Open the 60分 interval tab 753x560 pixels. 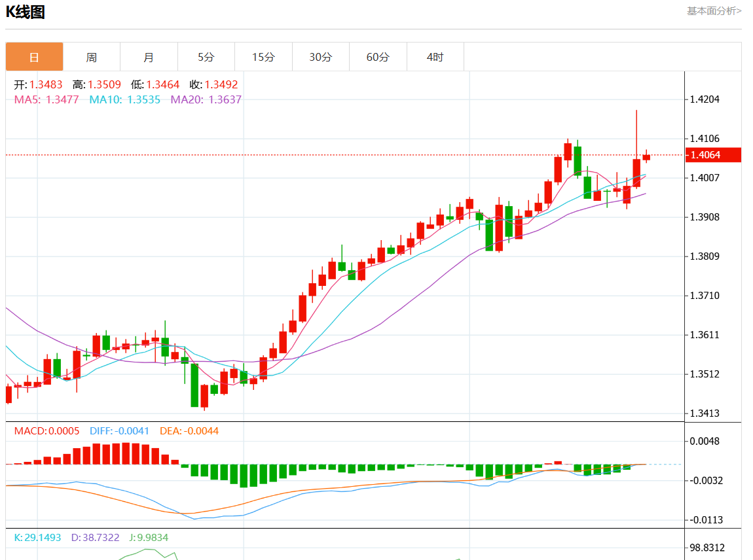coord(378,57)
